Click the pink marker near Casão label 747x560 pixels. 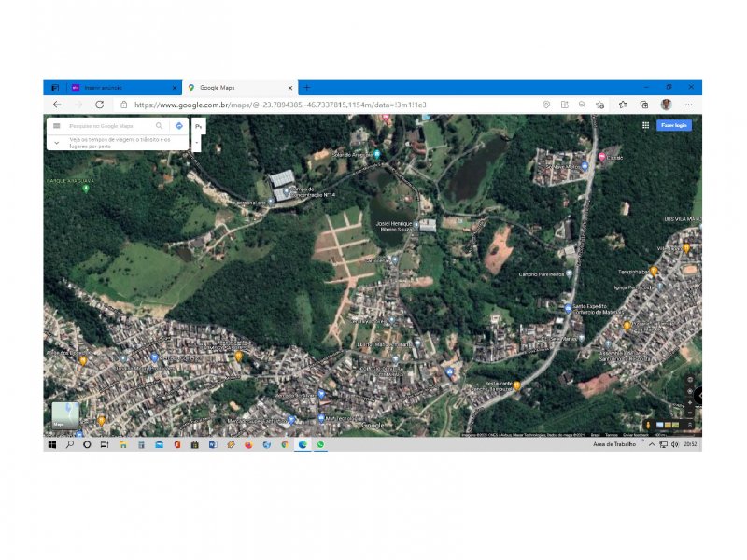pyautogui.click(x=601, y=157)
